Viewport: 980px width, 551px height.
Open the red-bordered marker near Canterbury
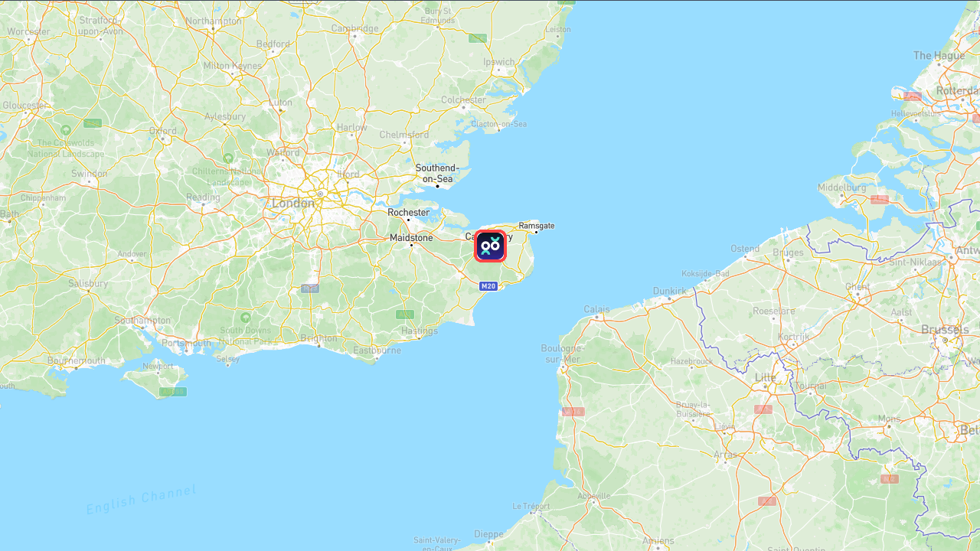pos(490,246)
